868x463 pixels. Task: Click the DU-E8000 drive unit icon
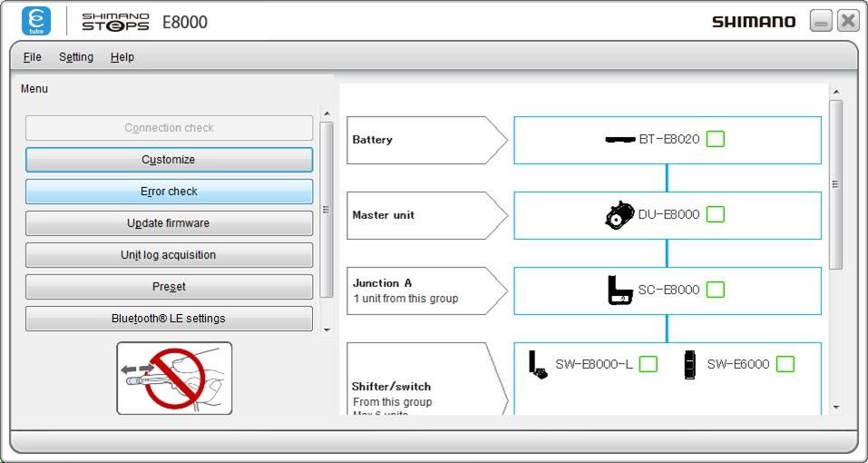tap(619, 215)
